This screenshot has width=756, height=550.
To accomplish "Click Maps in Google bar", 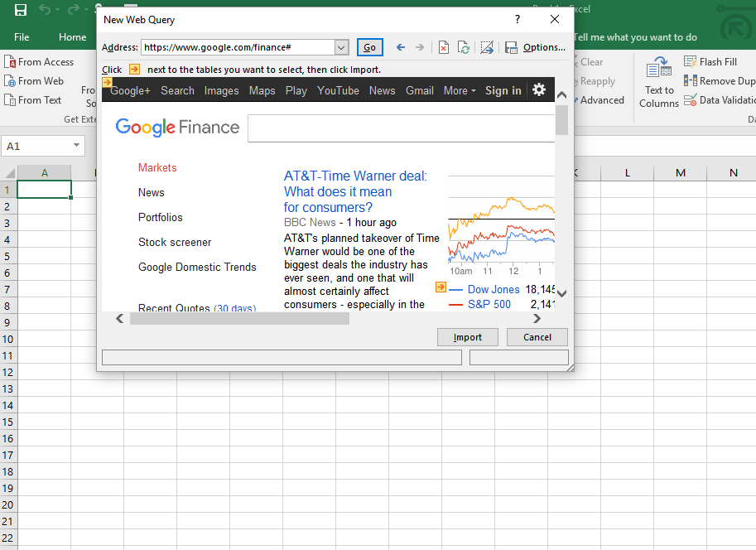I will point(262,91).
